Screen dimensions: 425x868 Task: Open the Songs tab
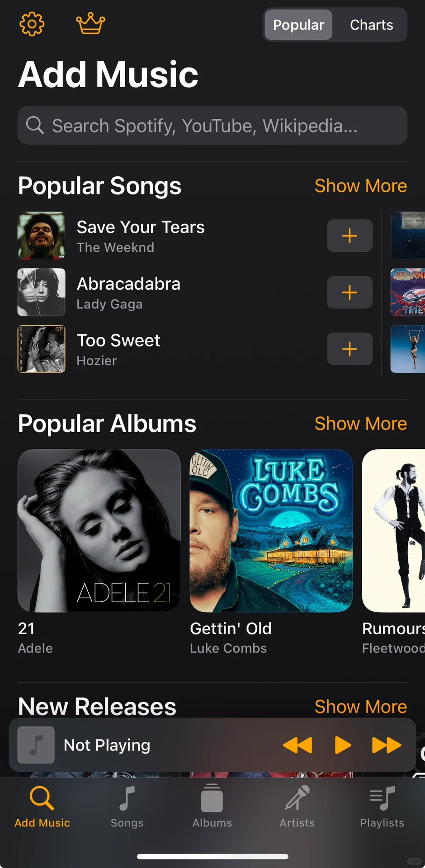tap(127, 807)
